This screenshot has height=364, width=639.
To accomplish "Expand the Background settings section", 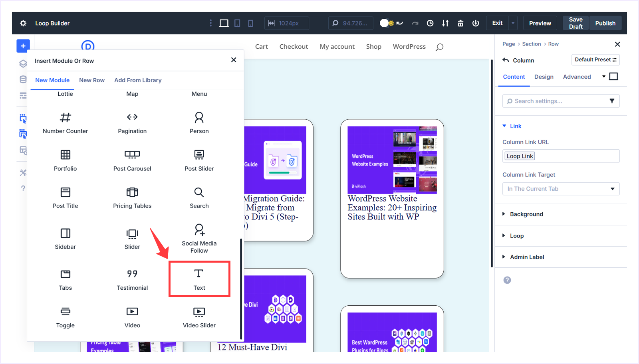I will click(526, 214).
